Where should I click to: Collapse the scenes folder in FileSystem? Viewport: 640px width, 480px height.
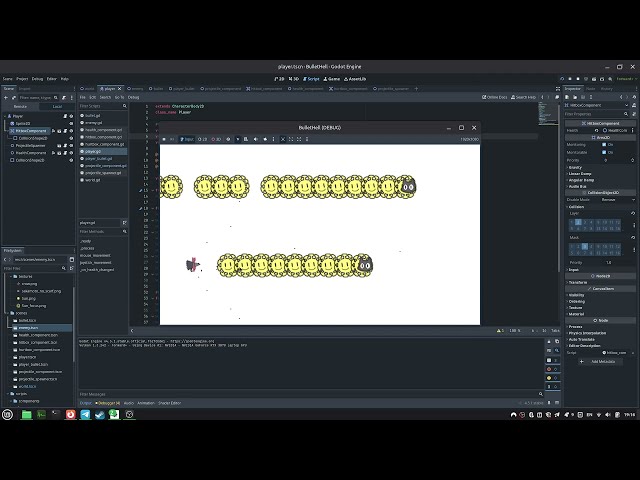click(8, 313)
